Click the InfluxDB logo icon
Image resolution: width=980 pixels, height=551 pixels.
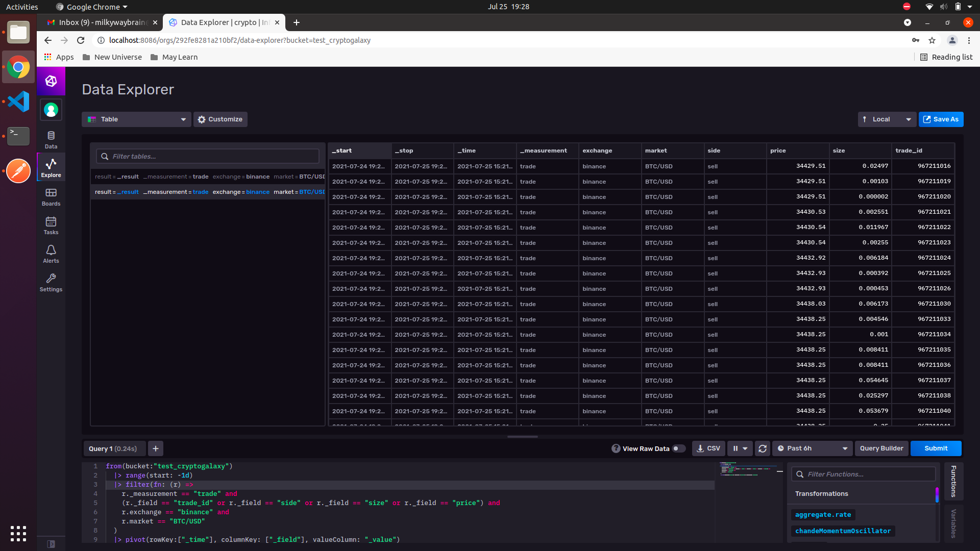(x=51, y=81)
